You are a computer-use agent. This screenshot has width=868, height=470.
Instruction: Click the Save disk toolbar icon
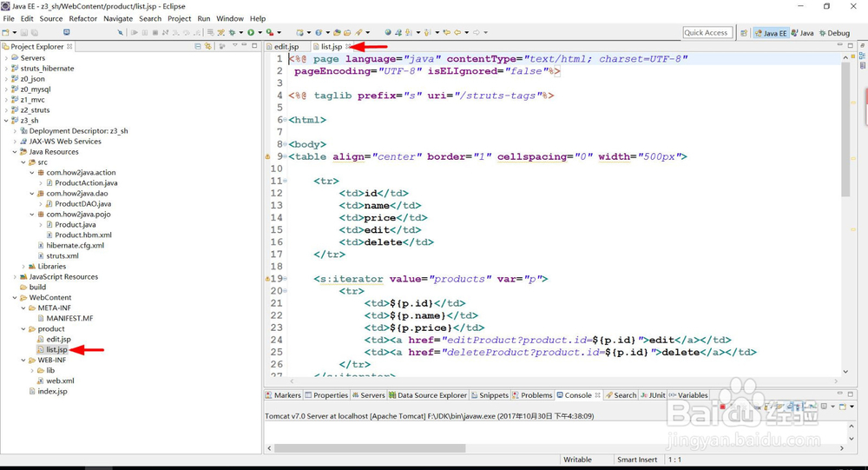coord(23,32)
